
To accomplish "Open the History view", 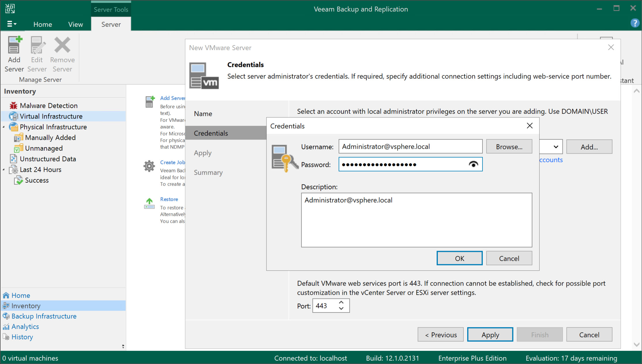I will coord(22,337).
